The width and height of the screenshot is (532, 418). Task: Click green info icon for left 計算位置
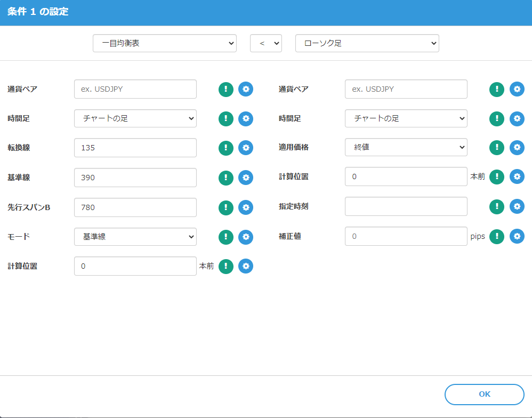point(226,267)
